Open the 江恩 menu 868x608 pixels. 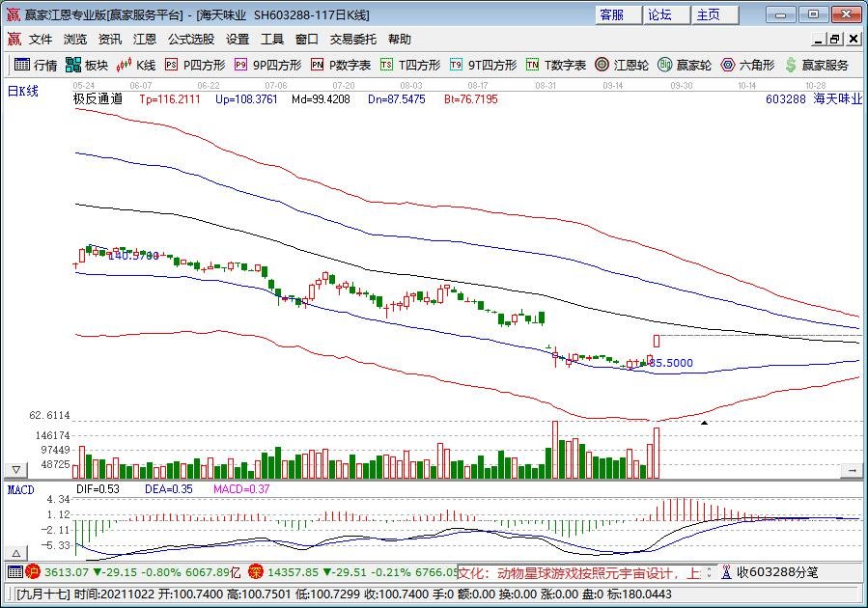pyautogui.click(x=145, y=40)
